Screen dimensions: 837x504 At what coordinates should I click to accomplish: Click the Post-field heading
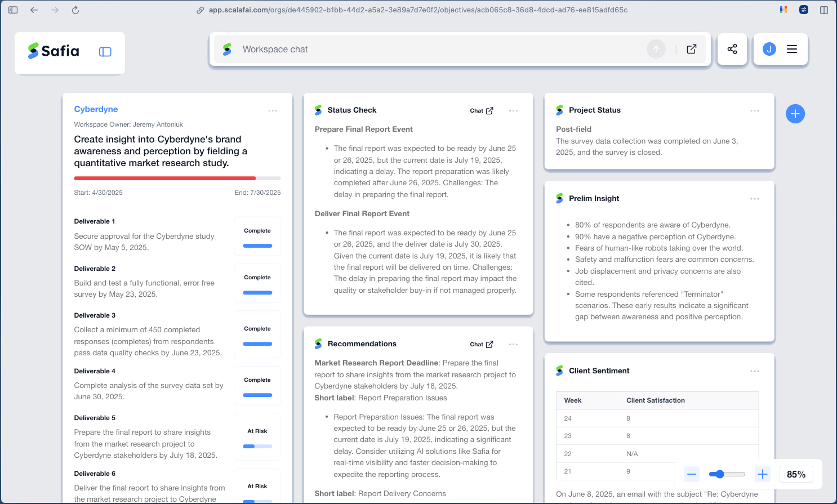573,130
